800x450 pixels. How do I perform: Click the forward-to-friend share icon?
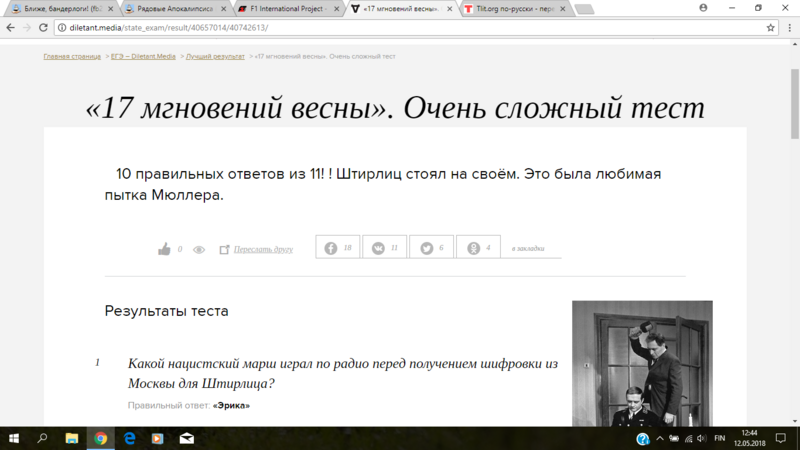tap(224, 249)
